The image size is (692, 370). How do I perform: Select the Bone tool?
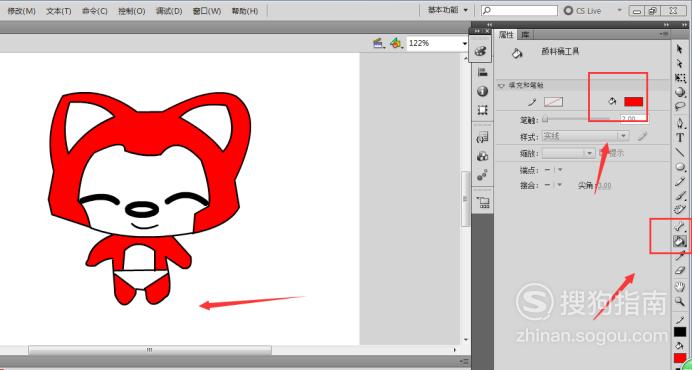click(x=680, y=227)
